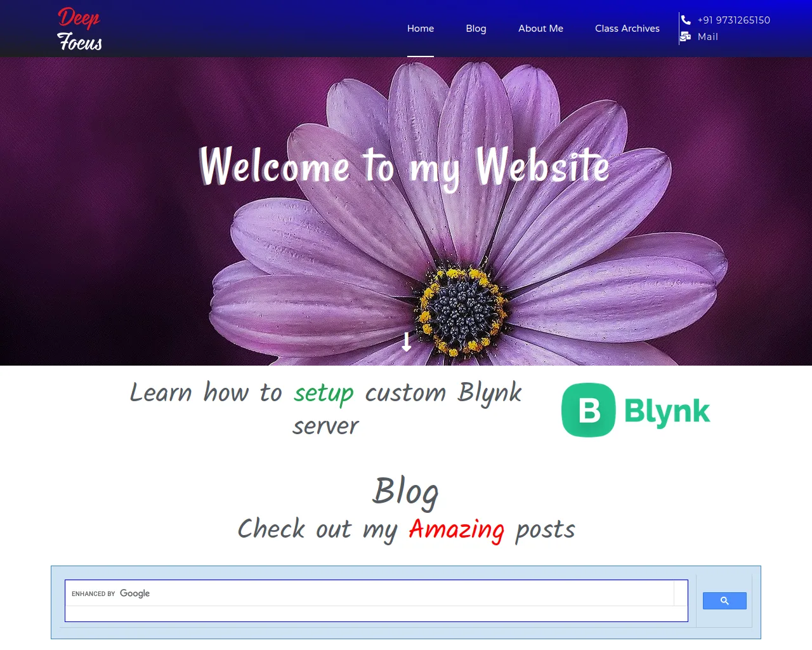Open the Blog menu item
Screen dimensions: 812x650
pyautogui.click(x=476, y=29)
